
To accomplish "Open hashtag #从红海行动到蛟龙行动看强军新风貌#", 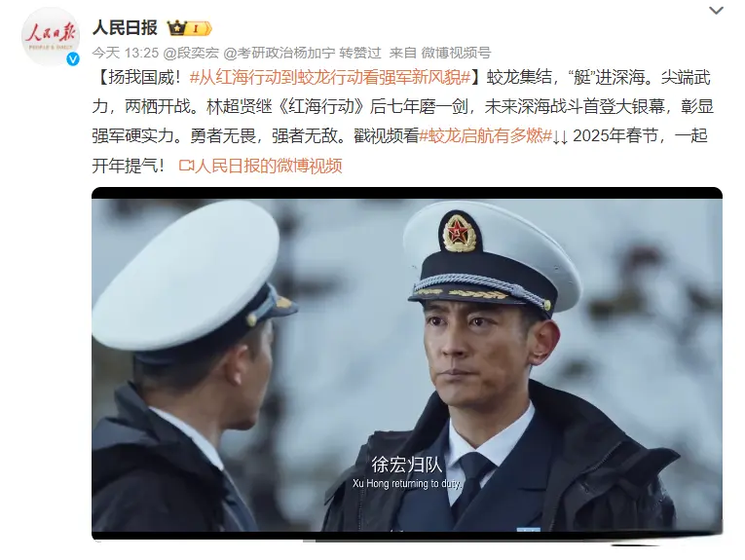I will click(x=330, y=77).
